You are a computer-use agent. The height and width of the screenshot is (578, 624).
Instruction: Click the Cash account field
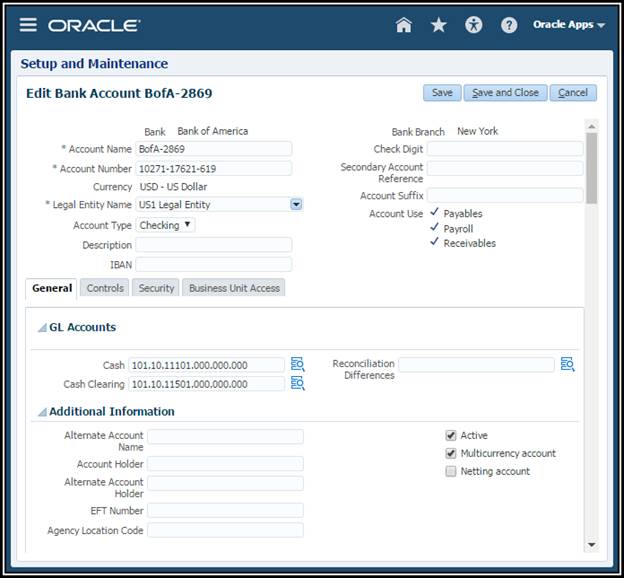point(207,365)
